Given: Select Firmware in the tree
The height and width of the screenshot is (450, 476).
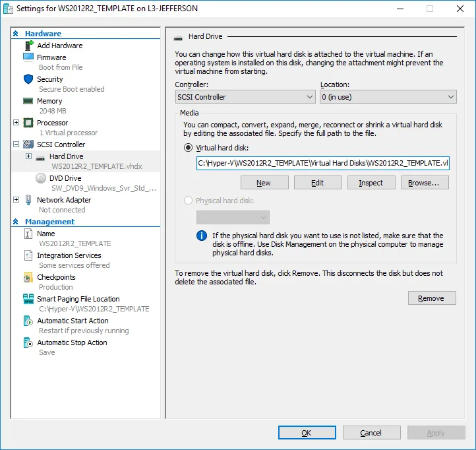Looking at the screenshot, I should click(51, 57).
